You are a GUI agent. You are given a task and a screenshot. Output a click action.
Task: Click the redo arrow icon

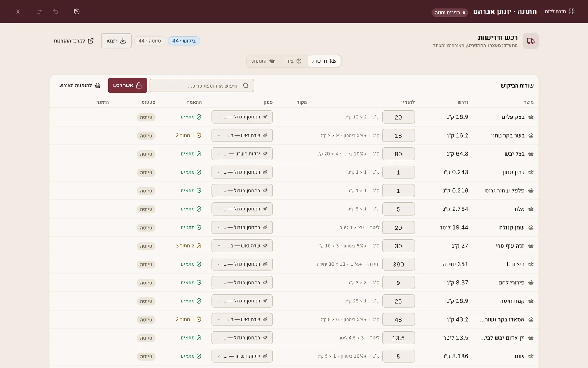[x=39, y=11]
